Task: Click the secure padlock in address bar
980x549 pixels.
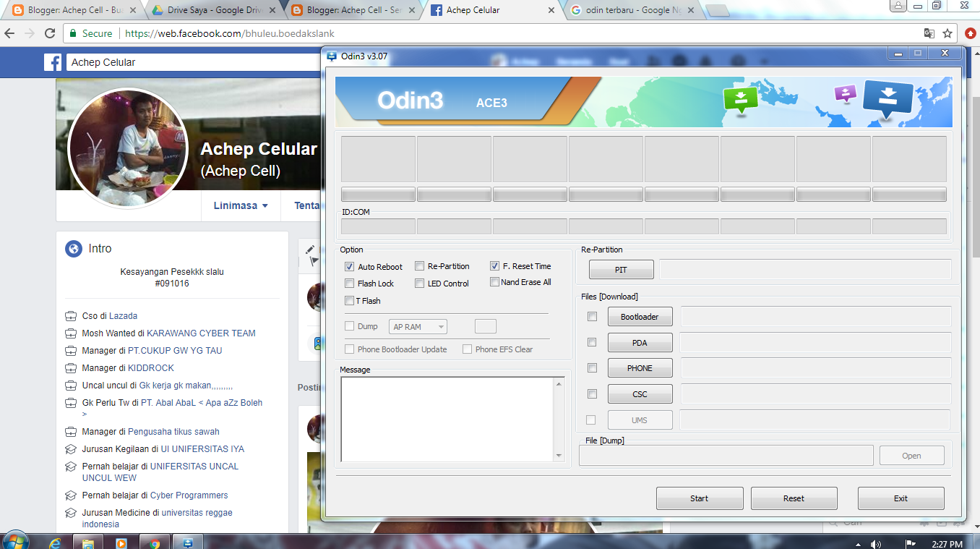Action: pyautogui.click(x=72, y=33)
